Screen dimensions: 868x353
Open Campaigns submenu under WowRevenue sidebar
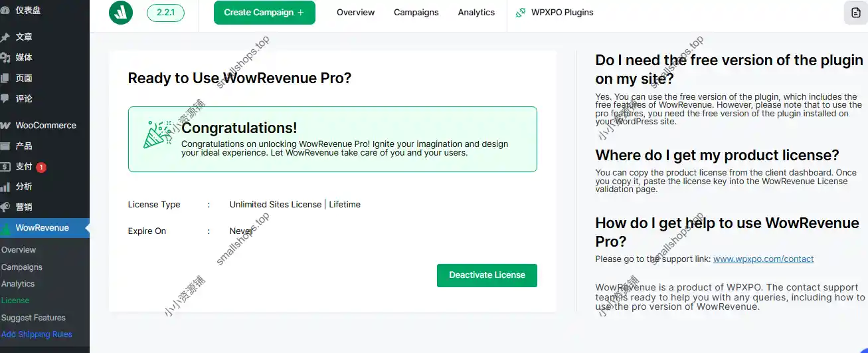[22, 267]
